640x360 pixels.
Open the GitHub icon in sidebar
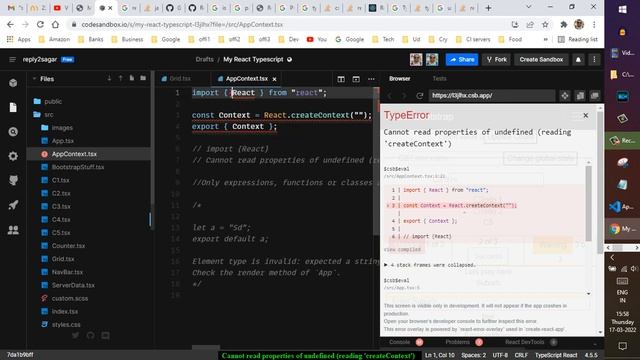click(x=13, y=180)
